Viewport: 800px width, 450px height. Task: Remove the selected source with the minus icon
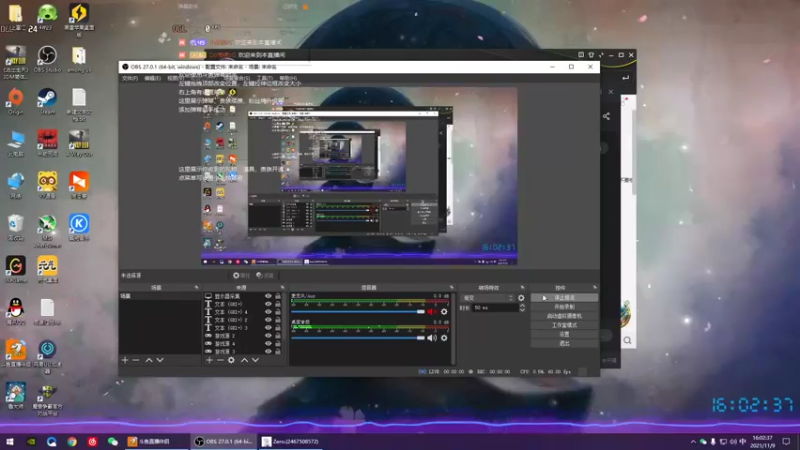click(220, 360)
